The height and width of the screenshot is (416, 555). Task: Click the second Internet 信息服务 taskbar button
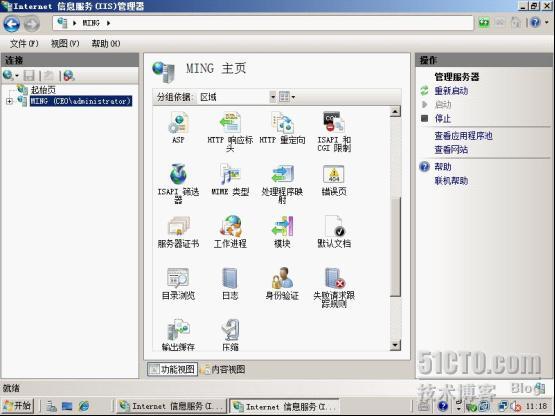click(284, 406)
